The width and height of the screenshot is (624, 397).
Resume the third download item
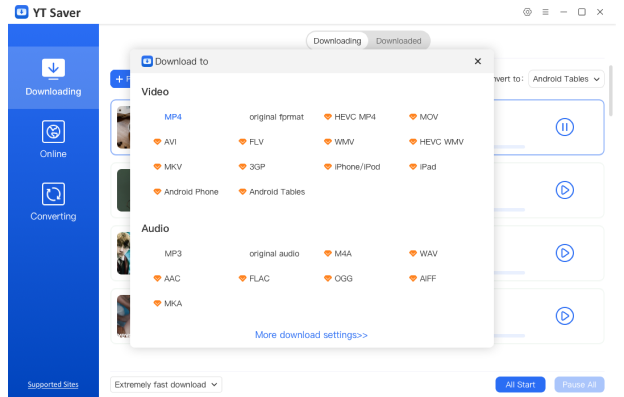pyautogui.click(x=565, y=253)
